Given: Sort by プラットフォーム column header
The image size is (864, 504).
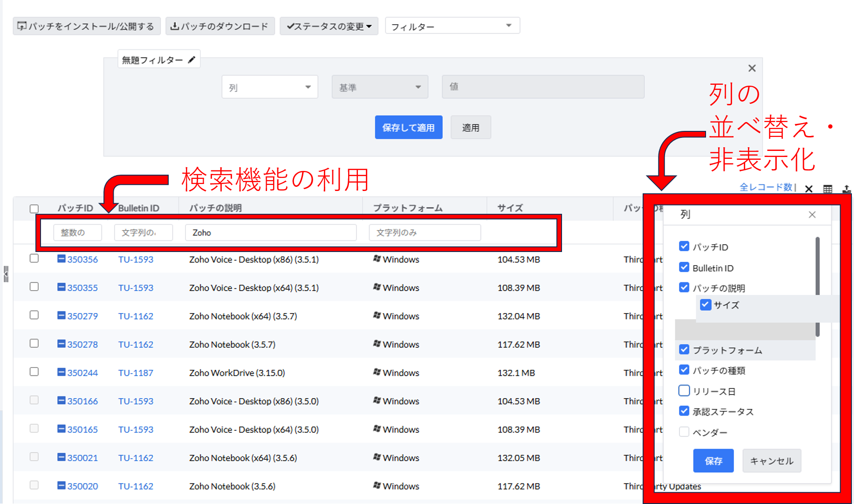Looking at the screenshot, I should 408,208.
